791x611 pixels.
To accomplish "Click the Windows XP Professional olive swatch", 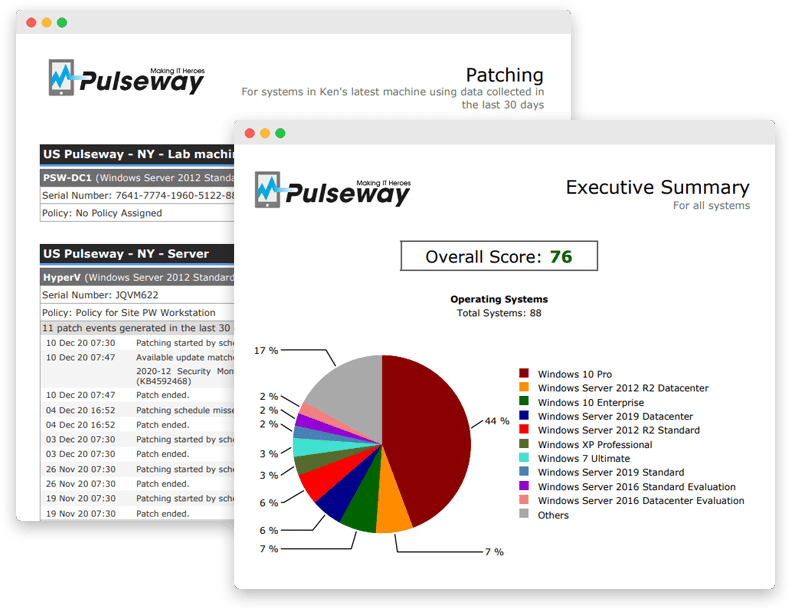I will click(x=524, y=444).
